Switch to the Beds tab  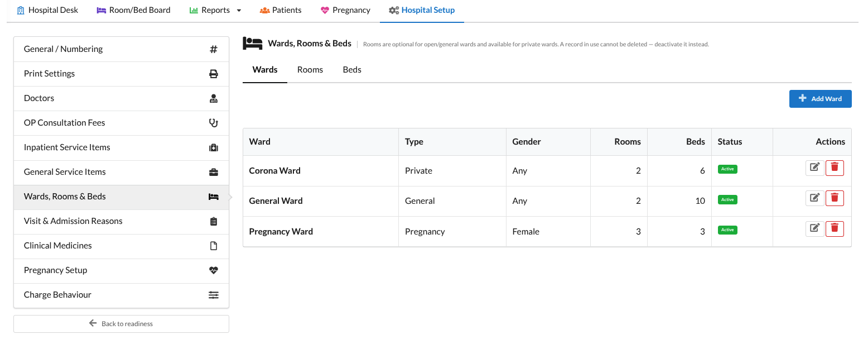[x=352, y=70]
